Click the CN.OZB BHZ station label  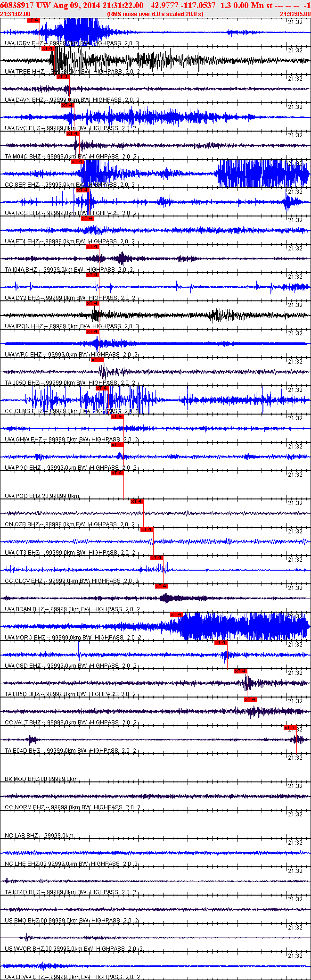[22, 524]
